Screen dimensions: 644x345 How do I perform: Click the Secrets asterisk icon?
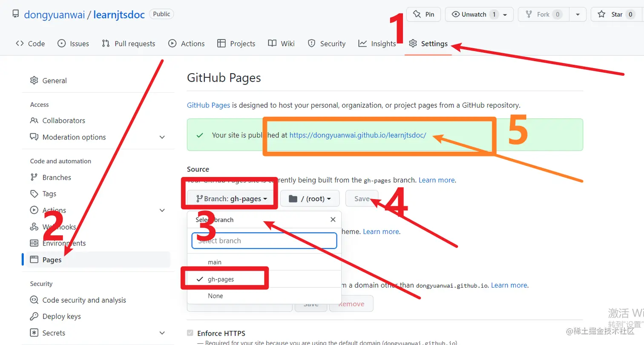(34, 333)
